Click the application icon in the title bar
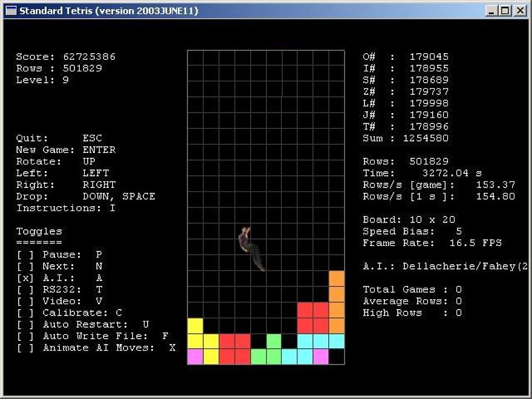The height and width of the screenshot is (399, 532). pyautogui.click(x=11, y=11)
